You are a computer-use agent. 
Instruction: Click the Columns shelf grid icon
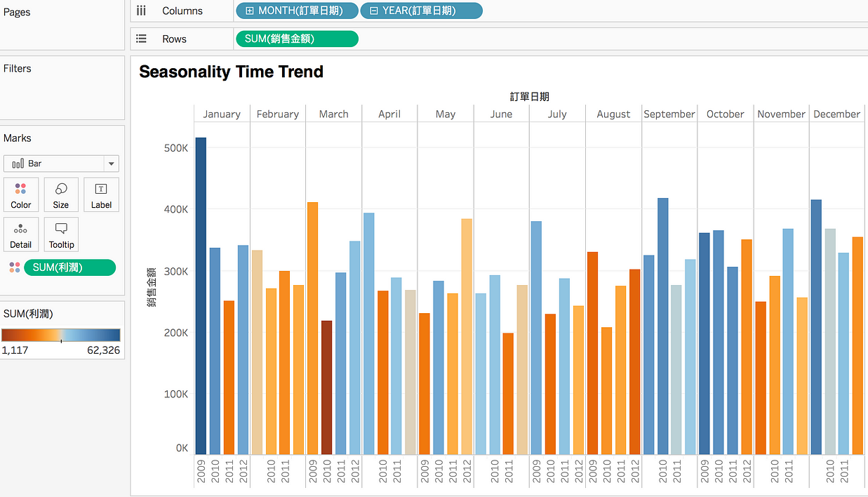click(x=141, y=11)
